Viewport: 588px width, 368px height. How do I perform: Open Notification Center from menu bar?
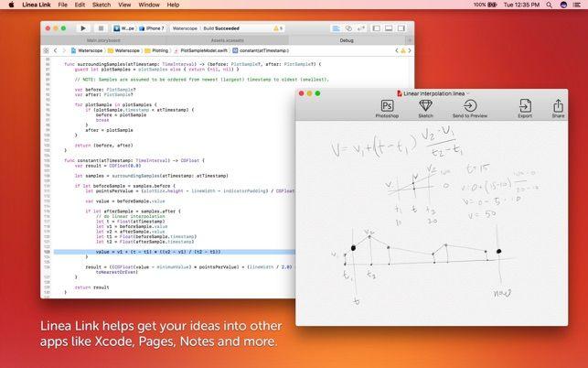pos(577,5)
